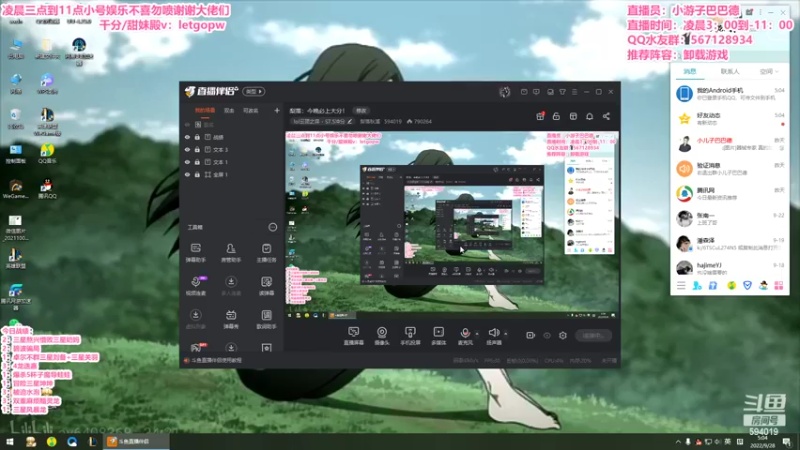Open the notification bell icon

(x=589, y=116)
